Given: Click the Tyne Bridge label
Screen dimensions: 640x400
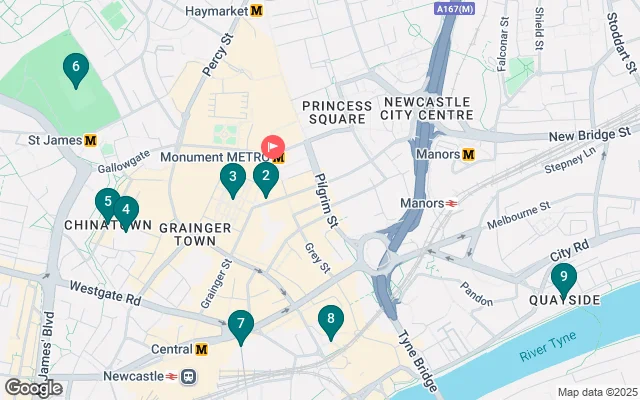Looking at the screenshot, I should coord(418,361).
